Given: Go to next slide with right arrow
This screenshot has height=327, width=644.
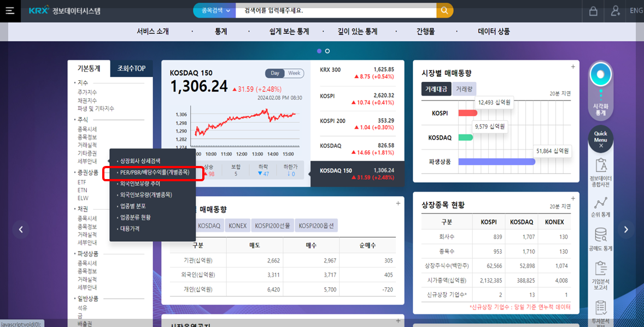Looking at the screenshot, I should 626,229.
